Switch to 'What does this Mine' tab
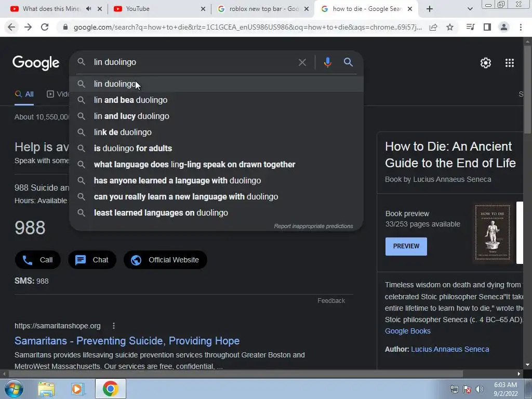 (x=51, y=9)
